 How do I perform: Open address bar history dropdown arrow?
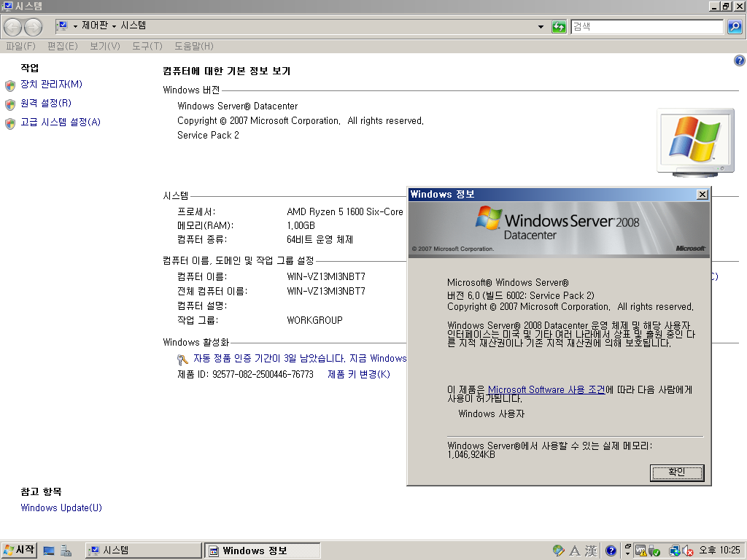(541, 27)
